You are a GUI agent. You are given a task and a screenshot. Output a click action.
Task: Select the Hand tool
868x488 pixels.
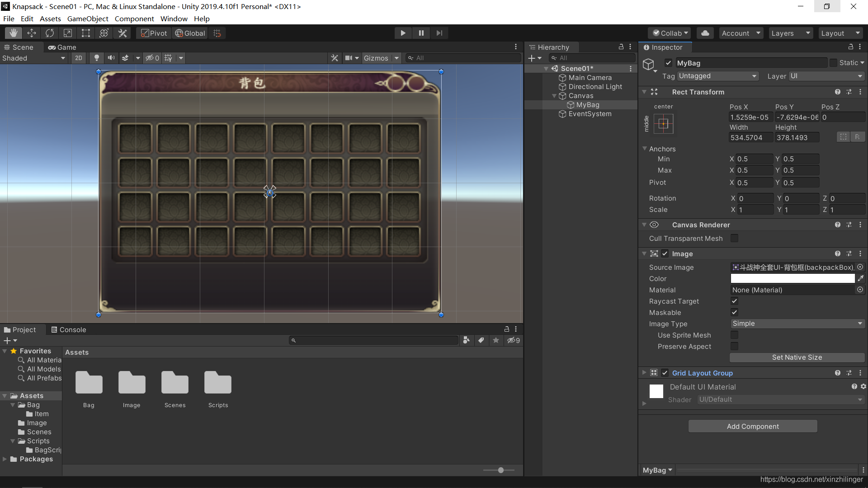14,33
